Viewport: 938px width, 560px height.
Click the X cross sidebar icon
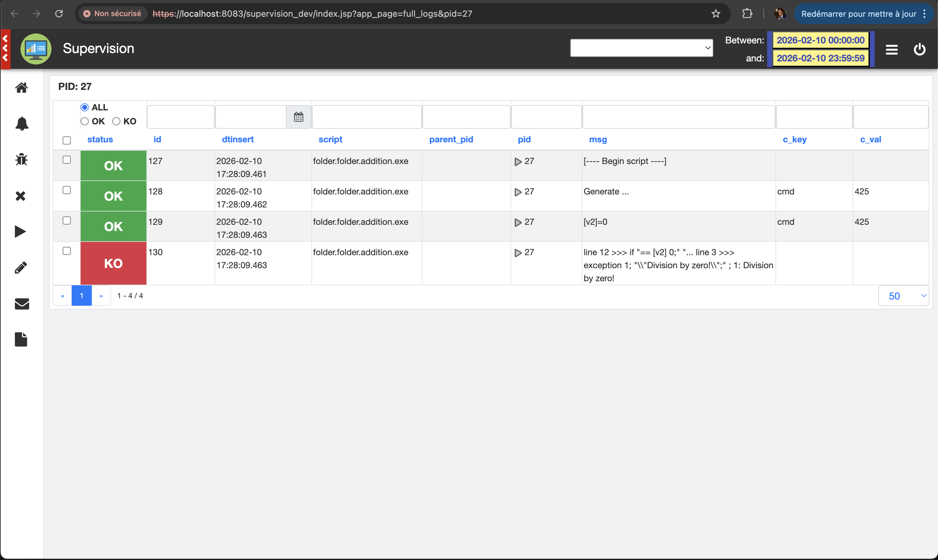tap(21, 196)
